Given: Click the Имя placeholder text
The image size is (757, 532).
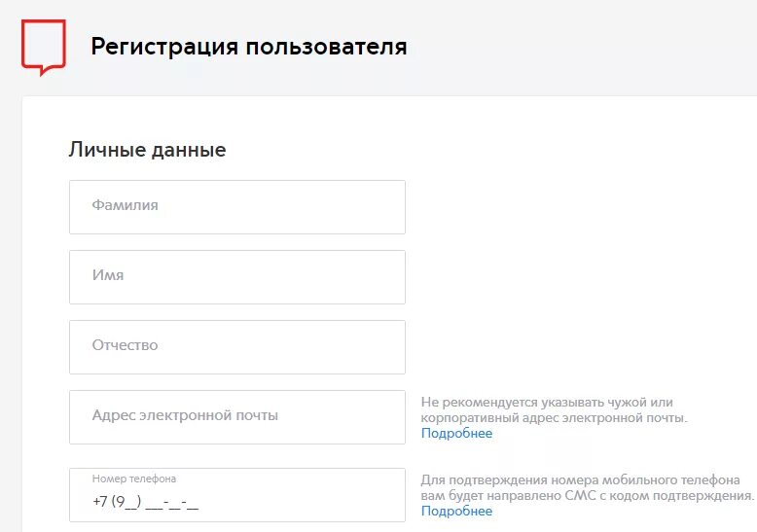Looking at the screenshot, I should point(108,276).
